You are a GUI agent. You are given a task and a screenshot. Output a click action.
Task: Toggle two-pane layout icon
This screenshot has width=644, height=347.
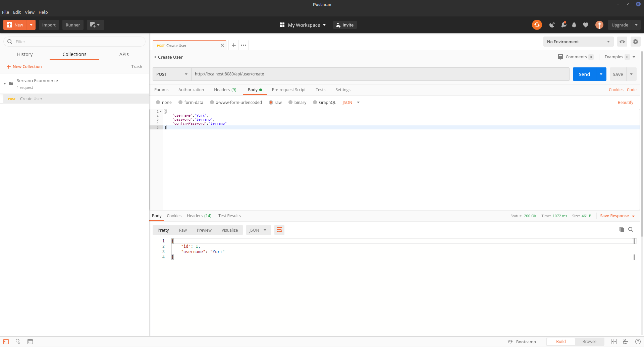pos(614,342)
